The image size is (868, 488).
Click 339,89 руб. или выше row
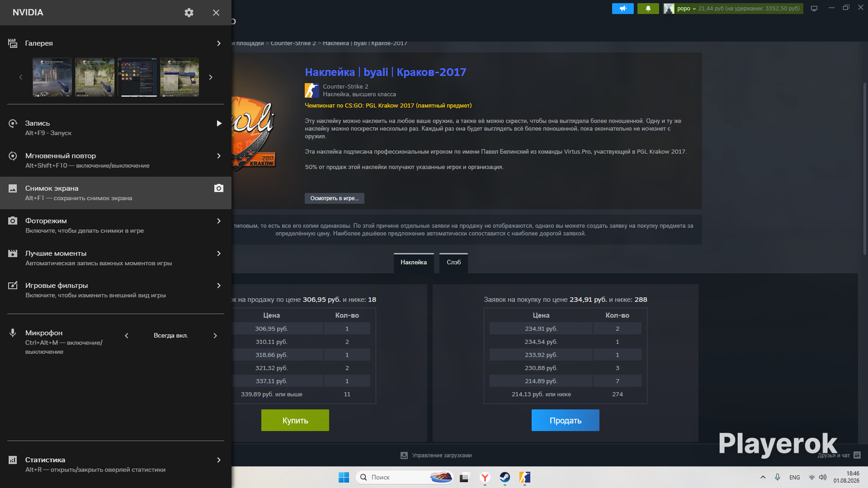click(301, 394)
